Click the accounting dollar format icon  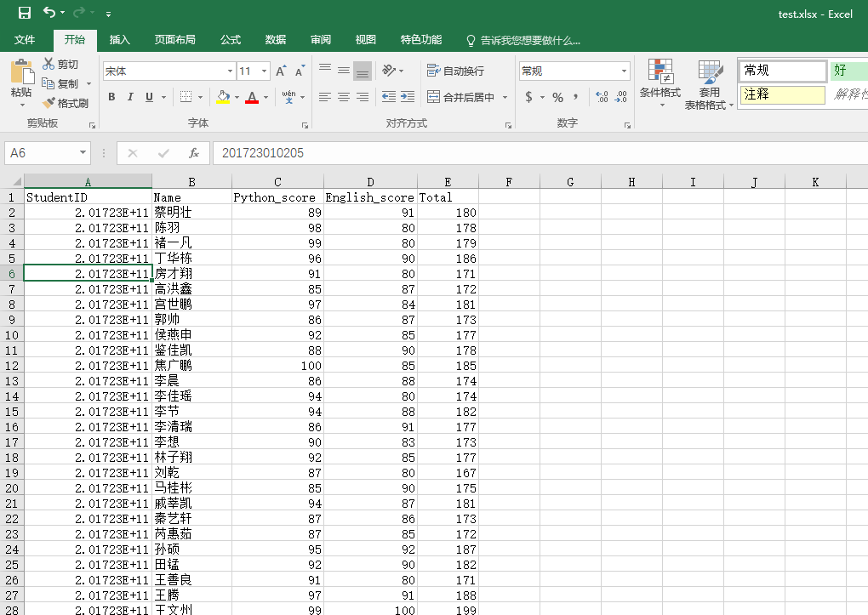click(x=528, y=97)
